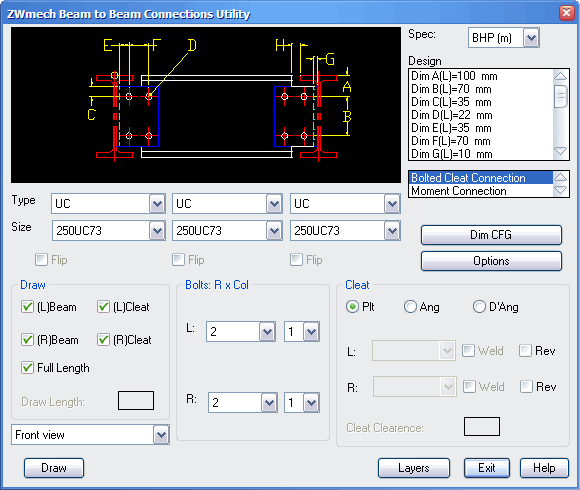This screenshot has height=490, width=580.
Task: Select Dim G(L)=10 mm row
Action: pos(480,154)
